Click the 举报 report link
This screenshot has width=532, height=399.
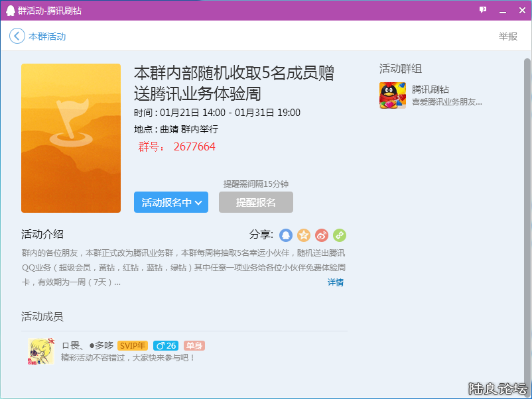point(508,36)
